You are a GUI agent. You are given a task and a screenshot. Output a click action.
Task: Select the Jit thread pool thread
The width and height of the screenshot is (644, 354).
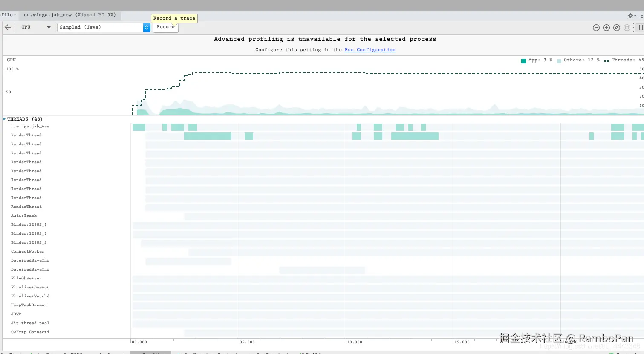point(30,323)
